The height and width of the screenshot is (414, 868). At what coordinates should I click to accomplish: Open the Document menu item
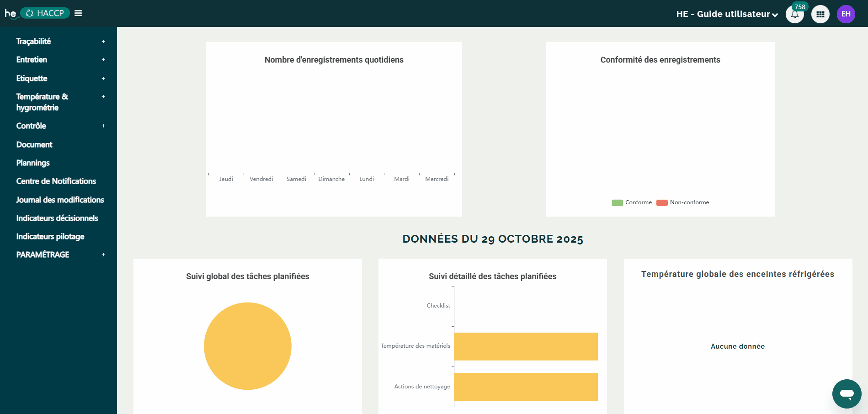pos(34,144)
